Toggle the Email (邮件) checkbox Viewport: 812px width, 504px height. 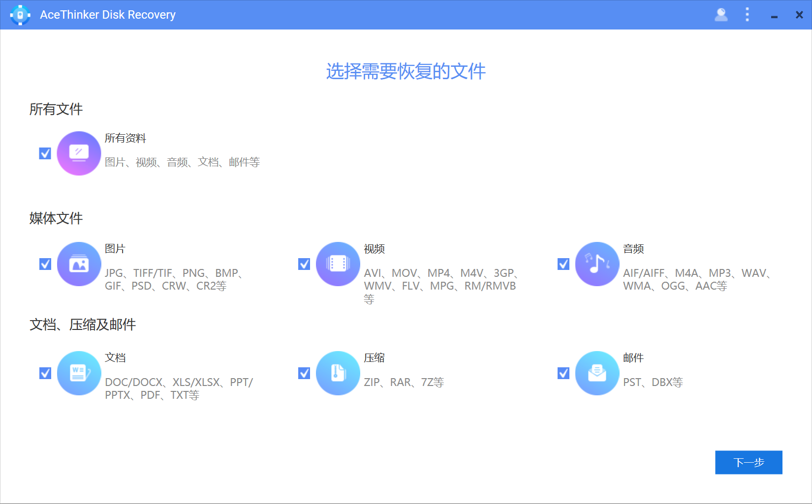(563, 373)
